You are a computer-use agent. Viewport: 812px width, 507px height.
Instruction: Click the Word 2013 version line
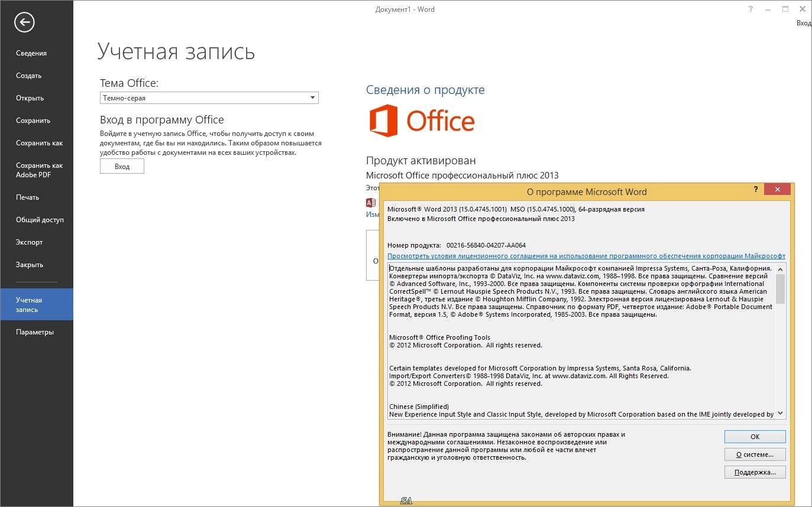tap(516, 209)
